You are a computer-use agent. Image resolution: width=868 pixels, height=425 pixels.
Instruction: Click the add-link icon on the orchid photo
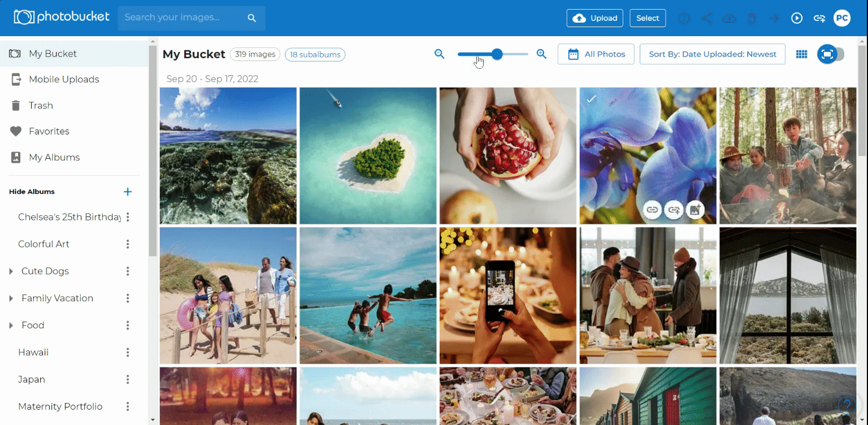click(674, 210)
